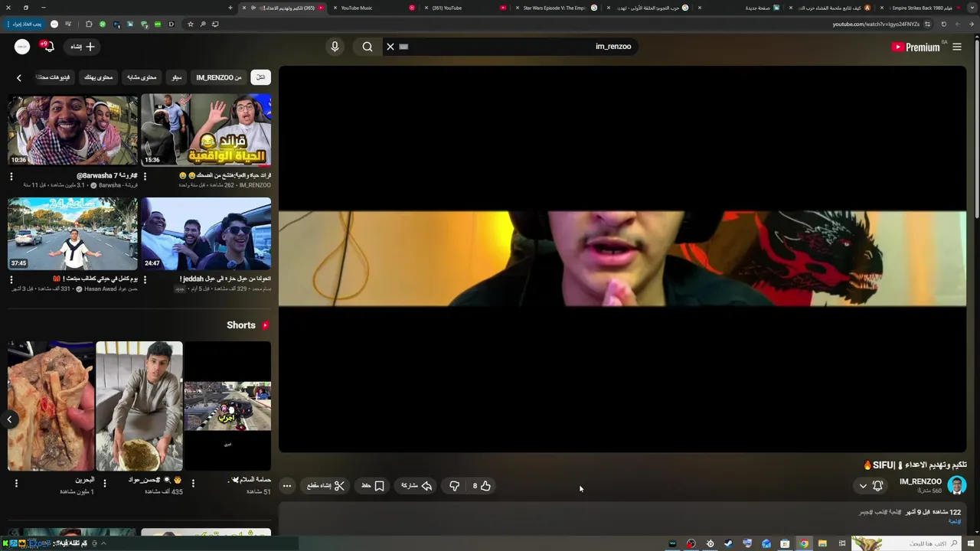Open more actions three-dot menu under video
The image size is (980, 551).
pos(287,486)
